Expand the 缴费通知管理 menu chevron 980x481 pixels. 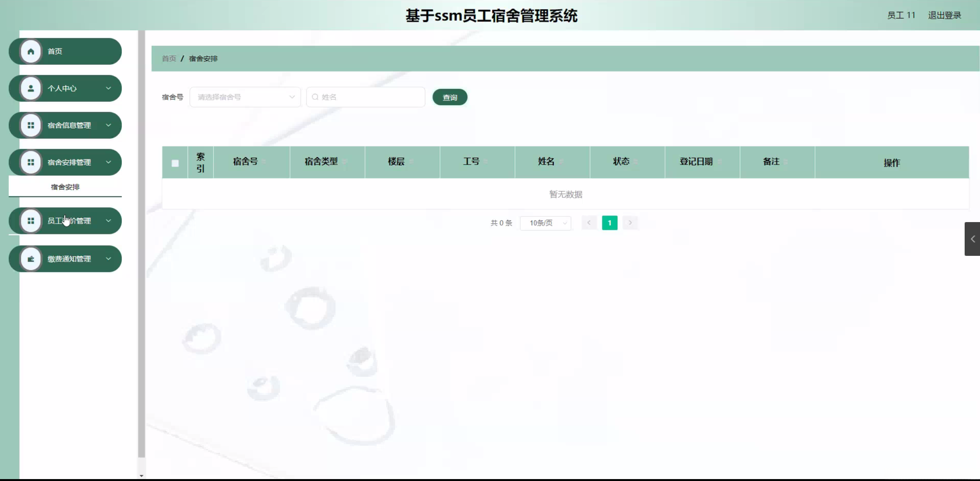click(x=109, y=259)
